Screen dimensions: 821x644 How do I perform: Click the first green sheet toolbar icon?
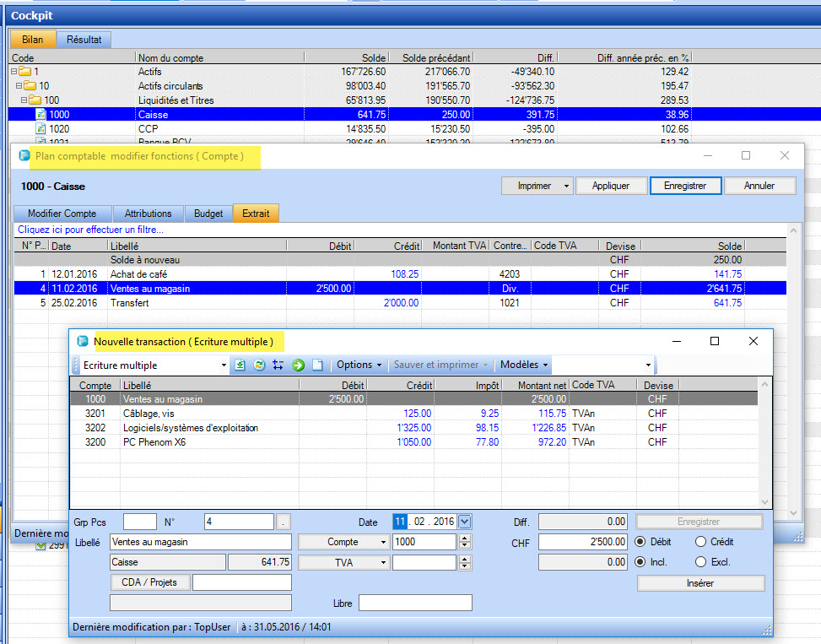coord(240,365)
